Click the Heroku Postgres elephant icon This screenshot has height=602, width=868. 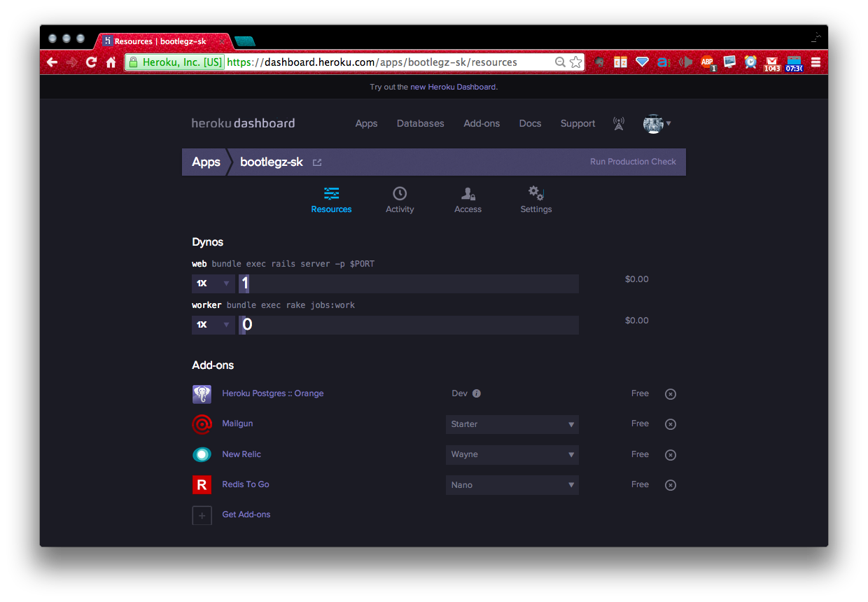[x=202, y=394]
